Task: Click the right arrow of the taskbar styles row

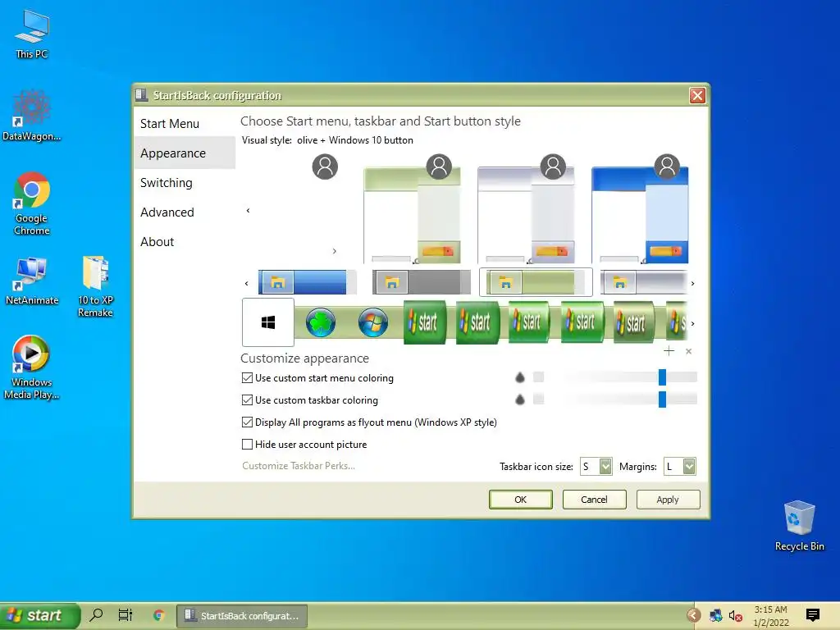Action: [x=692, y=283]
